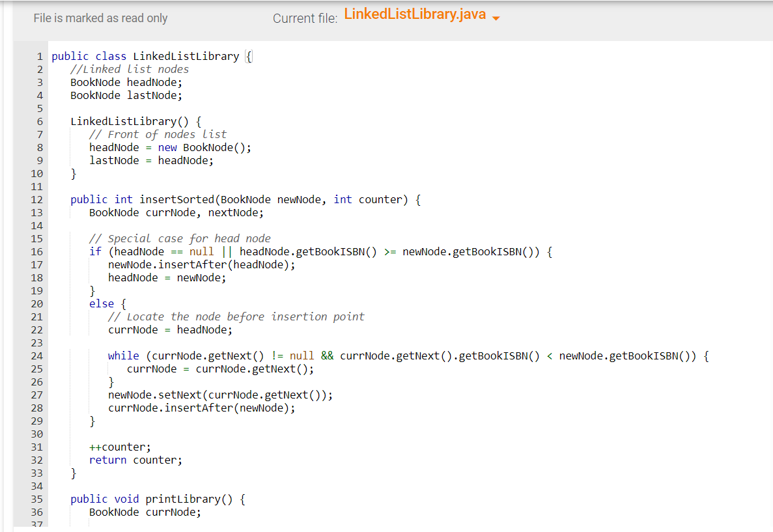Click line number 12 beside insertSorted
Image resolution: width=773 pixels, height=532 pixels.
click(x=37, y=199)
